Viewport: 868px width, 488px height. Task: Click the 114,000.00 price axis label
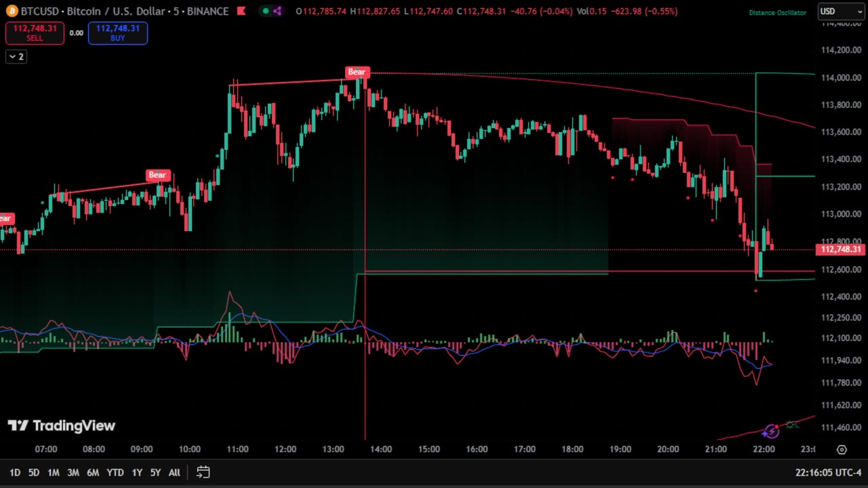841,78
